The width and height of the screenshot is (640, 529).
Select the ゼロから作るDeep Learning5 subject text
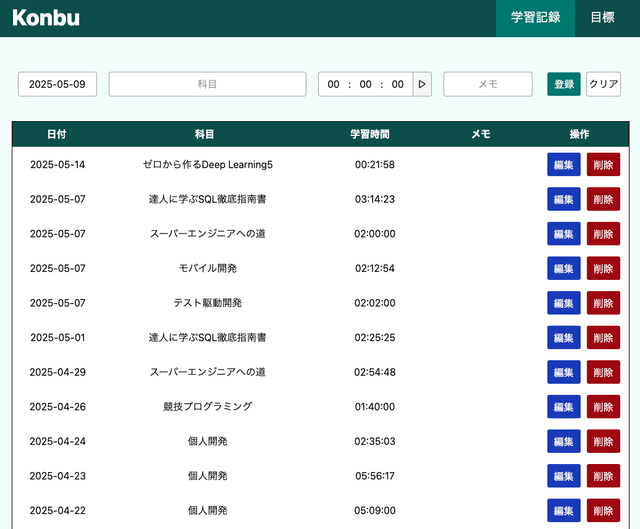[207, 164]
